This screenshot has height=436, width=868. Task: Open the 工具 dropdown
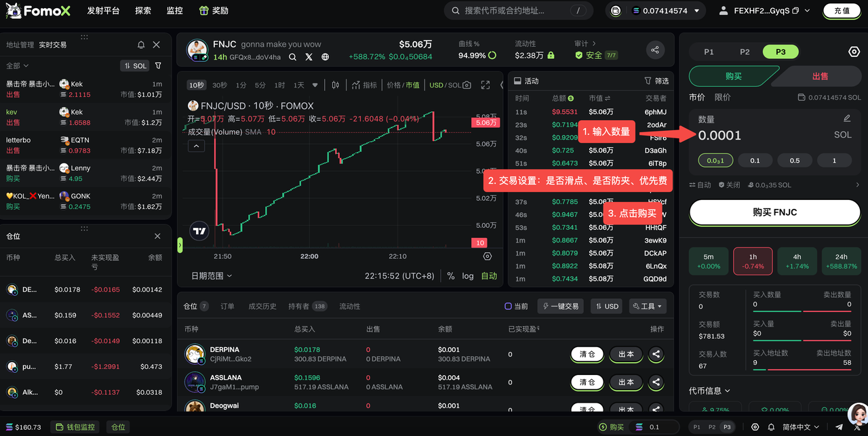tap(648, 306)
